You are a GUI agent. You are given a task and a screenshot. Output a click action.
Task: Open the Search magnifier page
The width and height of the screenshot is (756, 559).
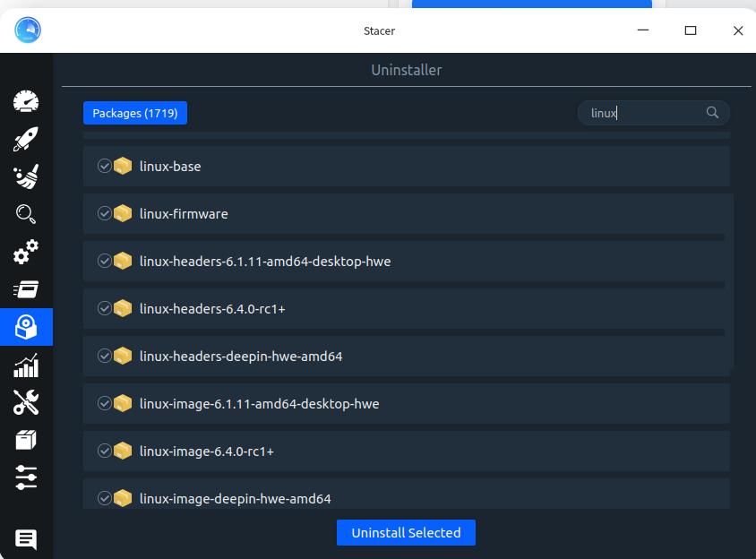pos(26,214)
